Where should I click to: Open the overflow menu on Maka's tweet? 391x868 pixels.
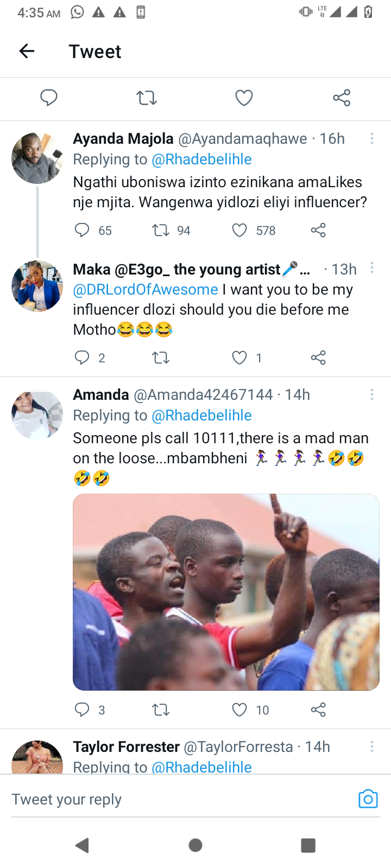tap(372, 267)
